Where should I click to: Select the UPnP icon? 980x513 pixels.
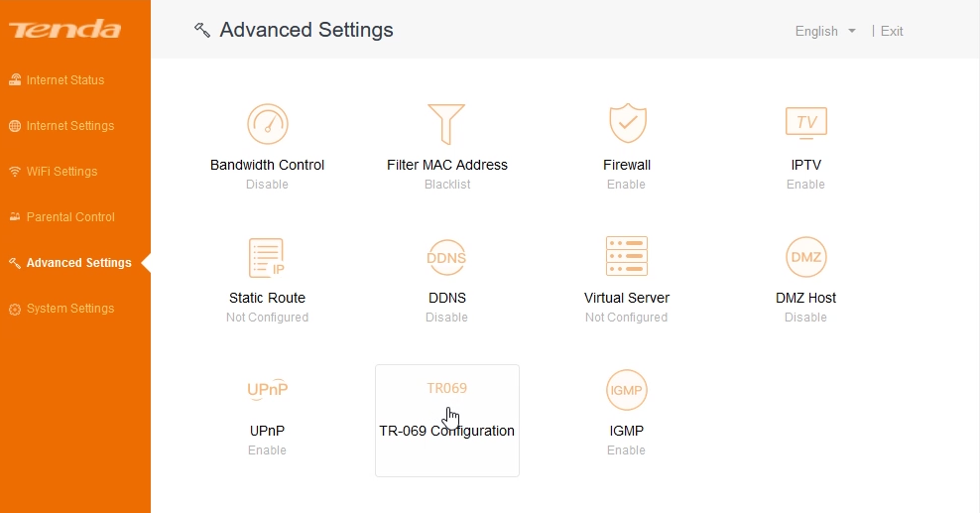268,389
